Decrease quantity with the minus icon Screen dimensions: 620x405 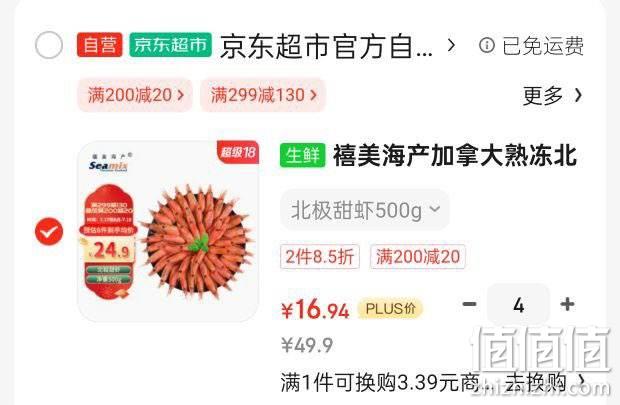click(469, 304)
